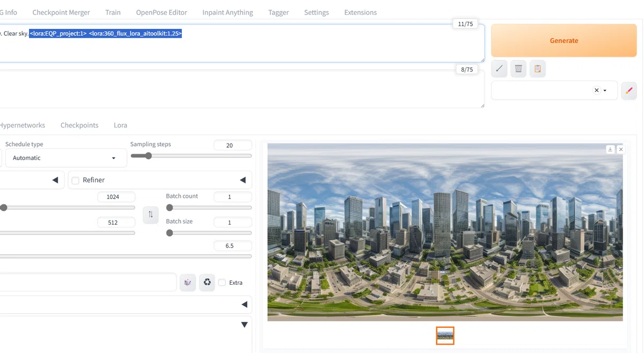Collapse the panel with the downward triangle

[245, 325]
